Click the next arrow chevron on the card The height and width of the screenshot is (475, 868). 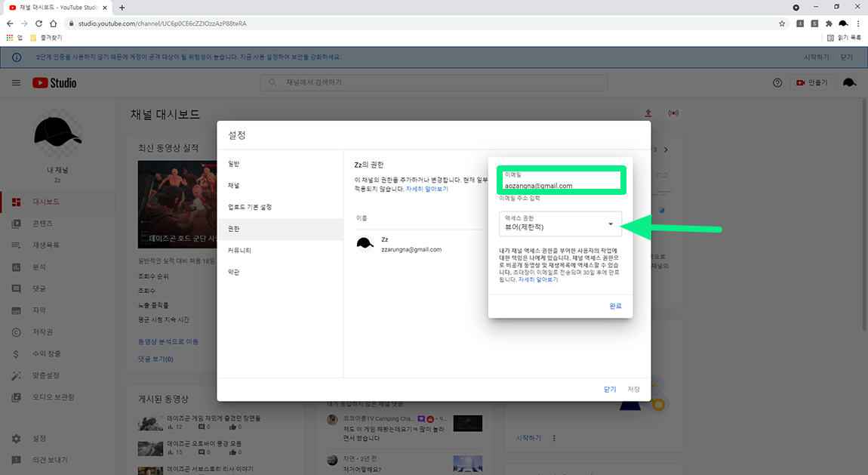[x=666, y=150]
